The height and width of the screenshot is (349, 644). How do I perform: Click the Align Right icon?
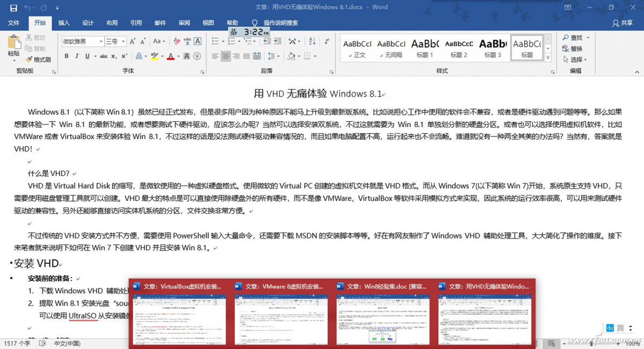(x=236, y=56)
